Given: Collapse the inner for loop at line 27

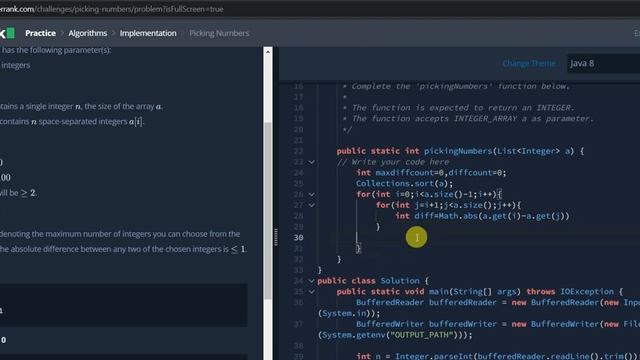Looking at the screenshot, I should tap(311, 205).
